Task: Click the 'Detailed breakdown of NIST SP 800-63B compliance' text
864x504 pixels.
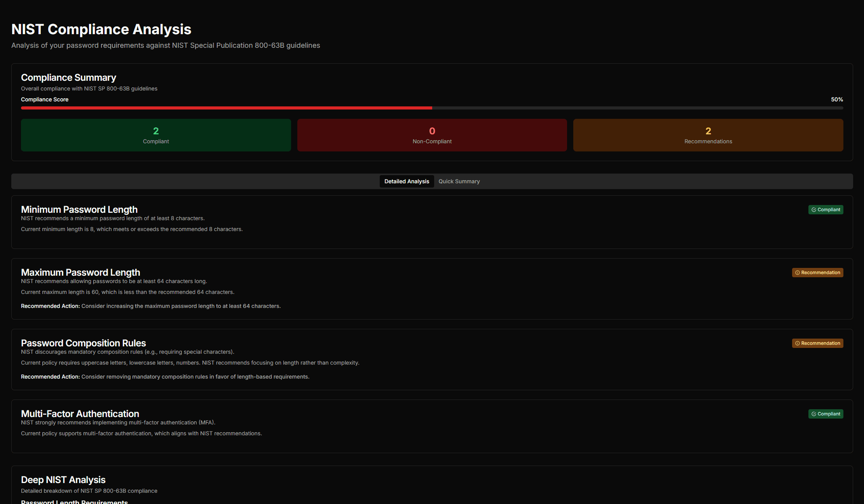Action: (89, 491)
